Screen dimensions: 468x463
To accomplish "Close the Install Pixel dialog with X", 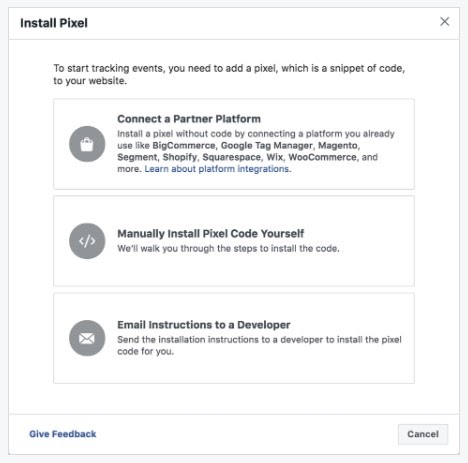I will [444, 22].
